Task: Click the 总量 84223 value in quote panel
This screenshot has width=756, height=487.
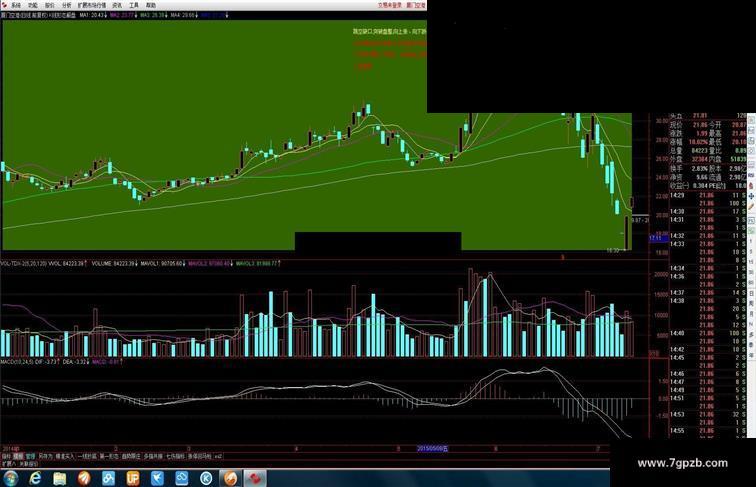Action: (699, 151)
